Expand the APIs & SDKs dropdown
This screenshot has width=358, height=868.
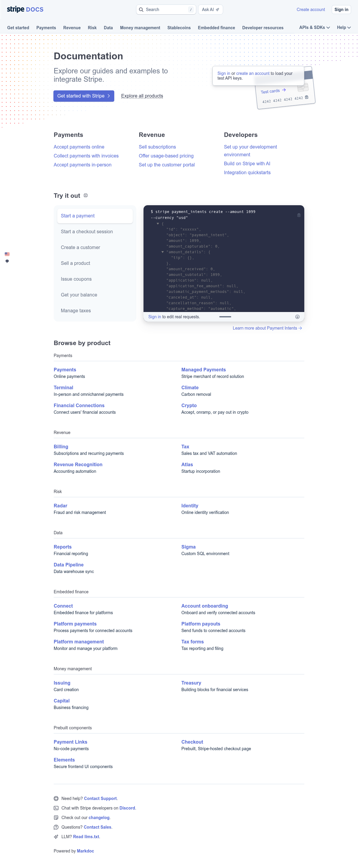(x=314, y=28)
